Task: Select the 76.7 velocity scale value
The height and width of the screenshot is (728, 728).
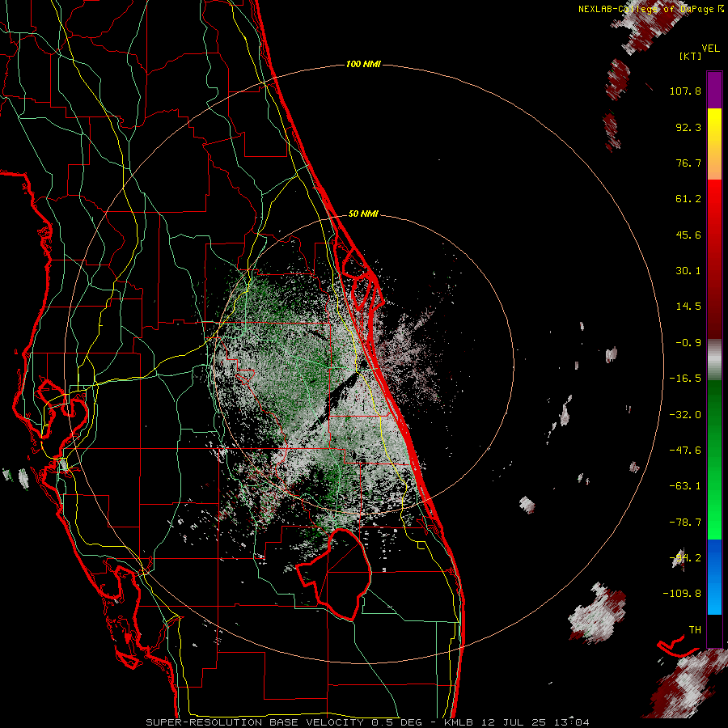Action: tap(688, 163)
